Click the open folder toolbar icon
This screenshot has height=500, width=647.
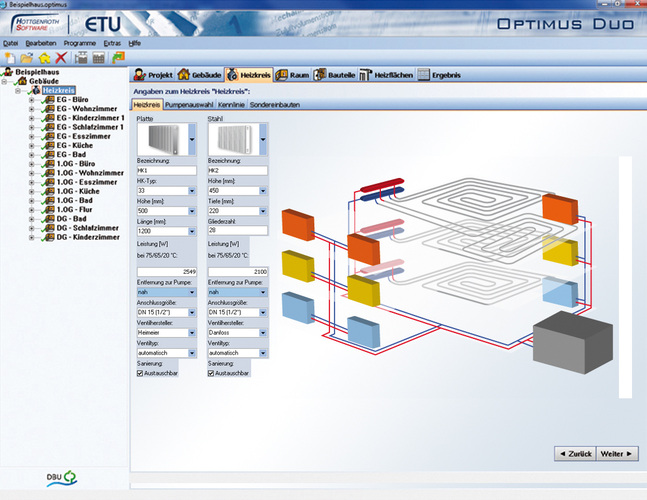coord(27,59)
